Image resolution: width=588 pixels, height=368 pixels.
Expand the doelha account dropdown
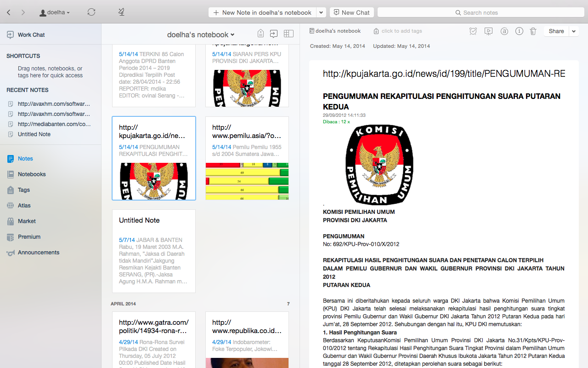pos(55,12)
